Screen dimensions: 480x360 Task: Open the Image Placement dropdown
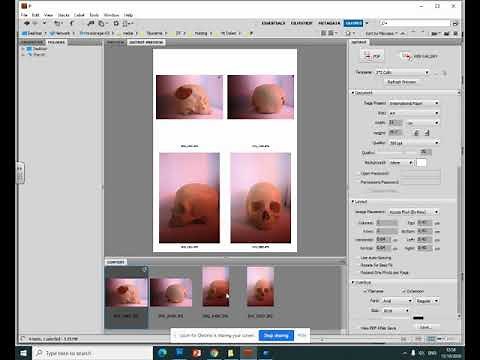tap(414, 212)
